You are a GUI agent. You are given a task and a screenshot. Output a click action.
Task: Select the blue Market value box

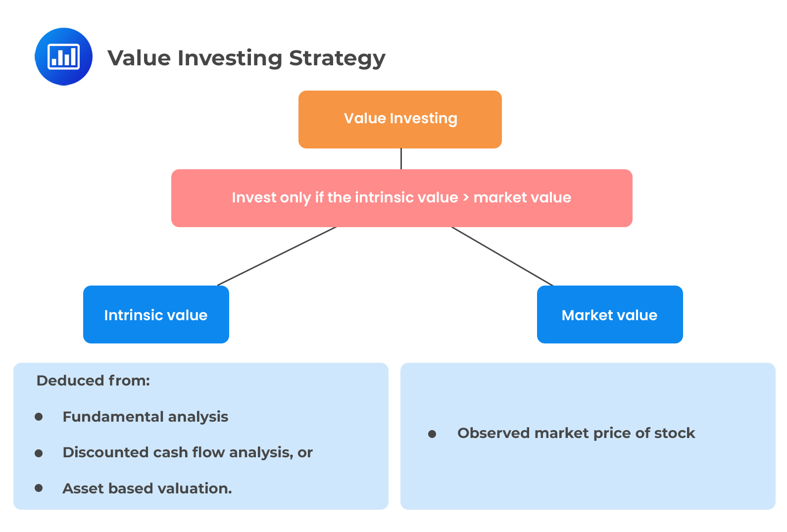[610, 314]
